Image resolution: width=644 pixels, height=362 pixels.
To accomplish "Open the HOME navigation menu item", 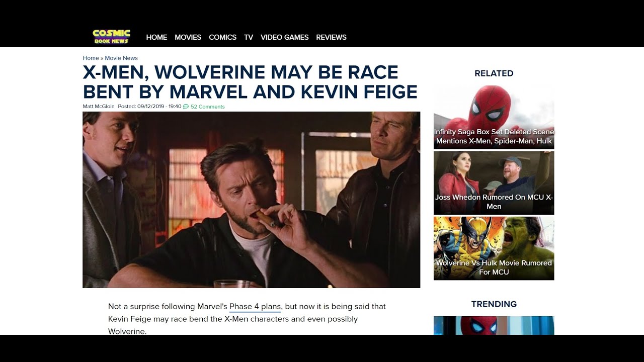I will pos(156,37).
